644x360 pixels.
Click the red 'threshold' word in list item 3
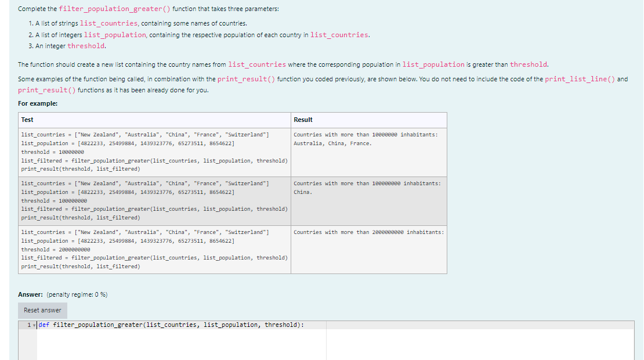coord(86,46)
